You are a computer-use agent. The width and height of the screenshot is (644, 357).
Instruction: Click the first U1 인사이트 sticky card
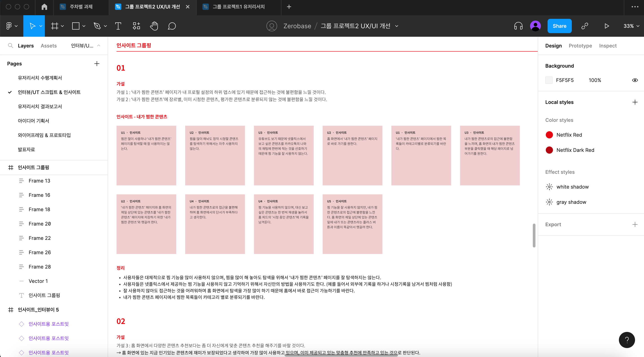point(146,155)
